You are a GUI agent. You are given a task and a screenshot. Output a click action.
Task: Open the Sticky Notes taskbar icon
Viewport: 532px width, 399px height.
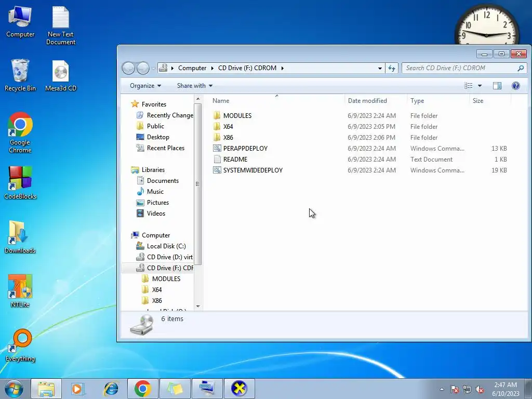tap(175, 389)
